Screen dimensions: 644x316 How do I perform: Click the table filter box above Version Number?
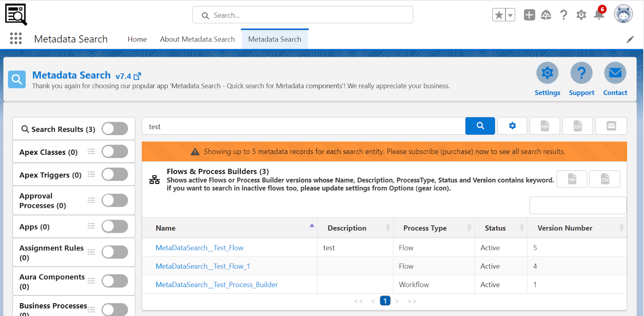(x=578, y=205)
